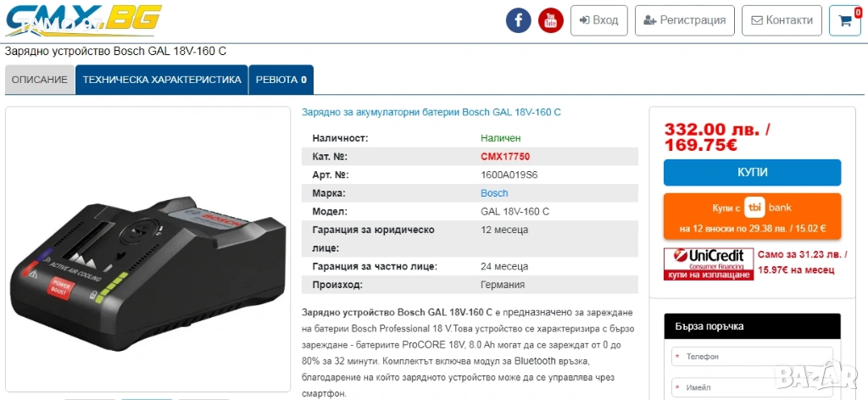
Task: Open the Bosch GAL 18V-160 C title link
Action: [x=431, y=112]
